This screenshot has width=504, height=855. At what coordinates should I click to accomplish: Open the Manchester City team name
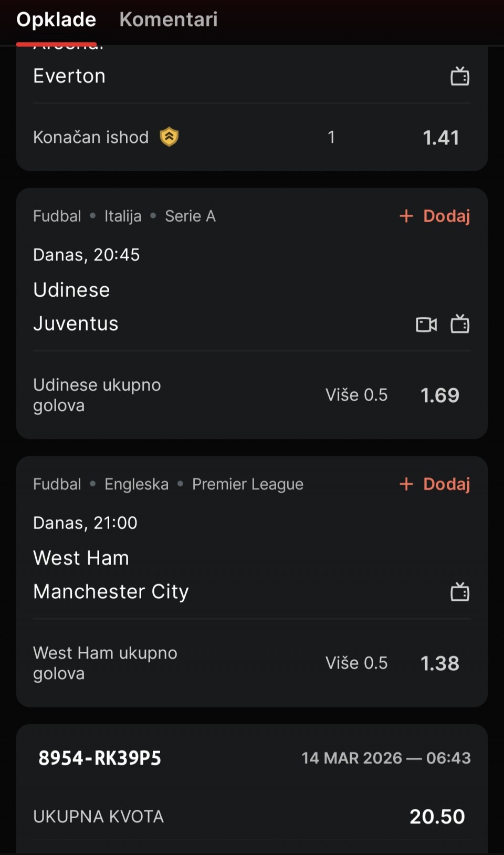[x=111, y=592]
